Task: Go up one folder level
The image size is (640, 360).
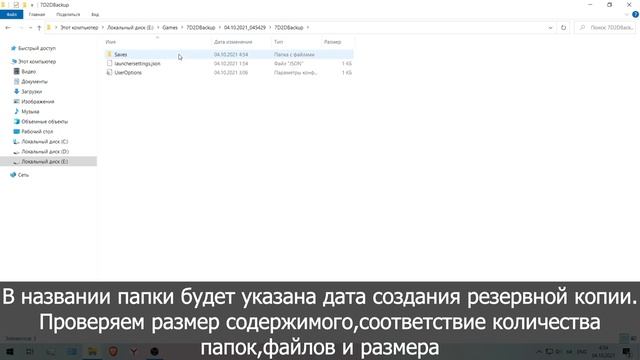Action: (39, 28)
